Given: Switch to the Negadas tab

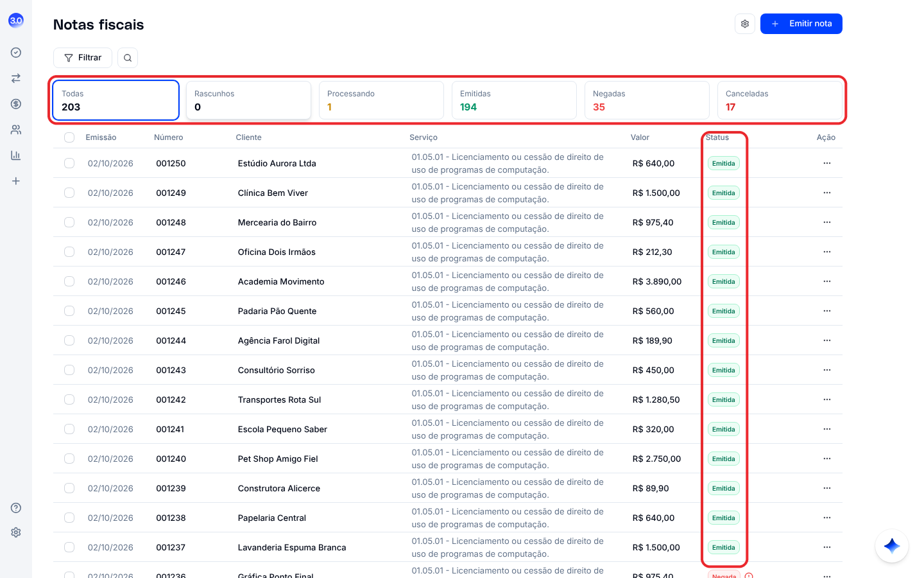Looking at the screenshot, I should tap(647, 100).
